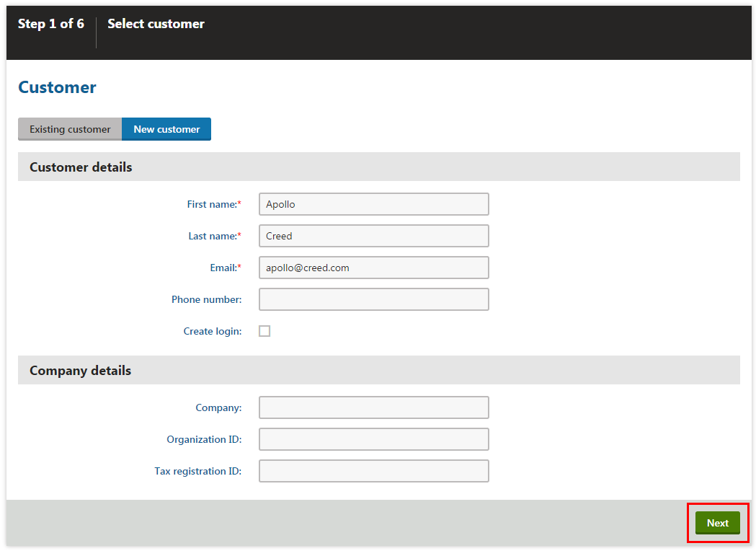The height and width of the screenshot is (551, 756).
Task: Click the Email field with apollo@creed.com
Action: (373, 268)
